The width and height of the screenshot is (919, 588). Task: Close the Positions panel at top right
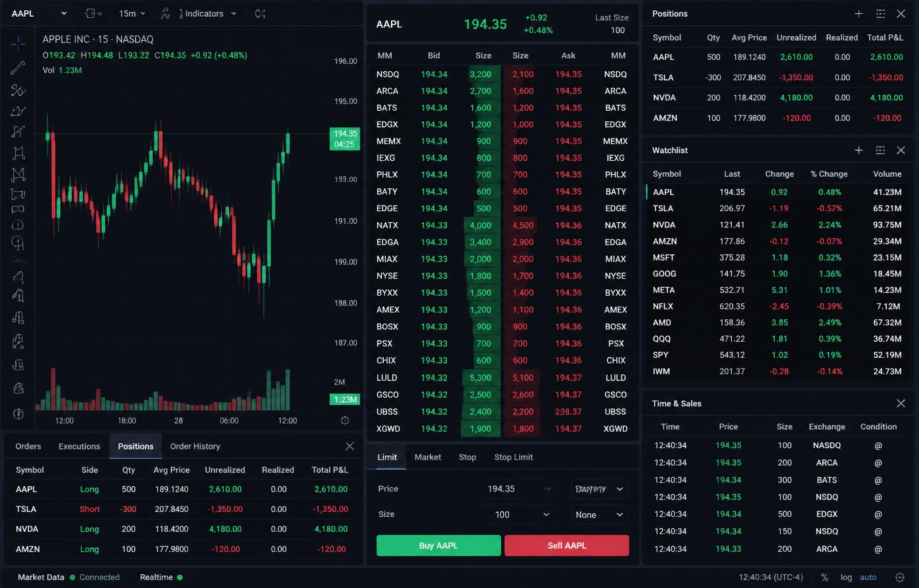(901, 14)
